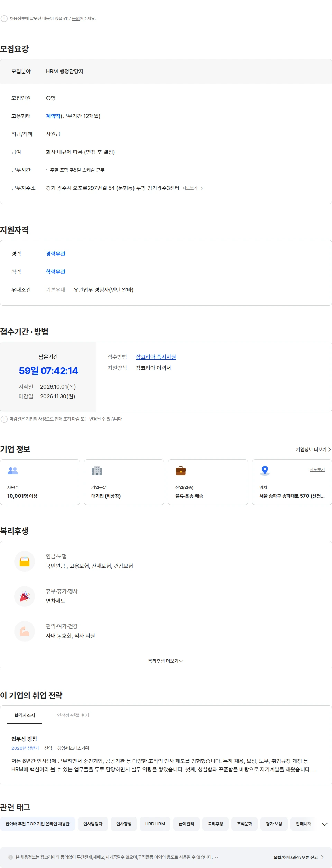The height and width of the screenshot is (868, 332).
Task: Expand 복리후생 더보기
Action: coord(166,661)
